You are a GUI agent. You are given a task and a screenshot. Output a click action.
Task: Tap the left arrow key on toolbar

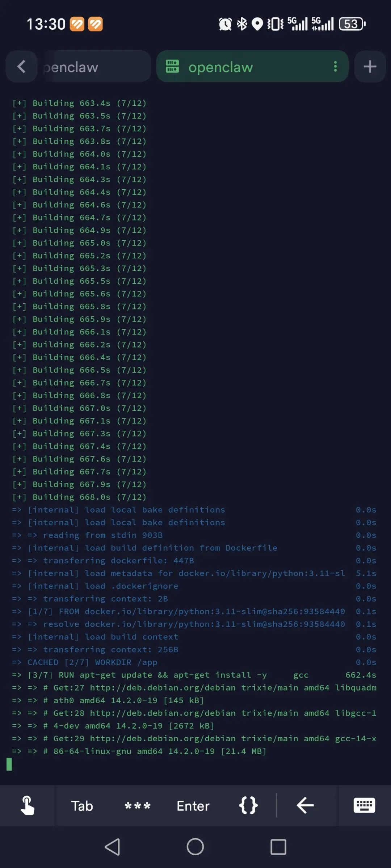coord(305,805)
